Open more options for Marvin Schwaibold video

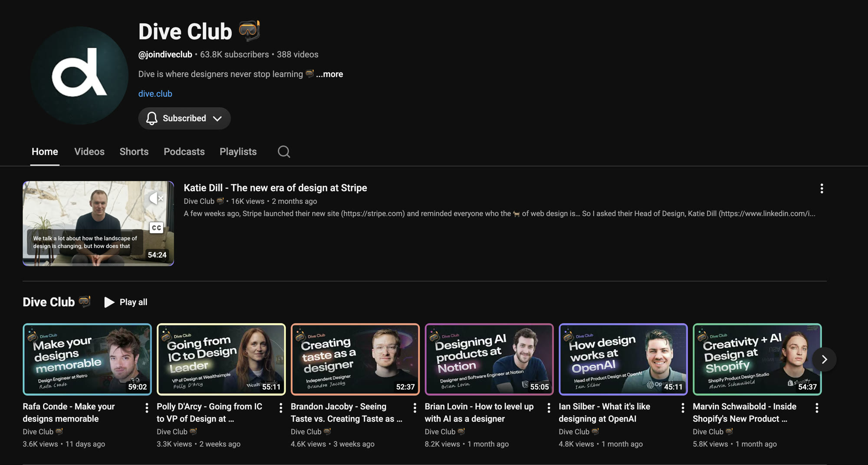coord(817,408)
